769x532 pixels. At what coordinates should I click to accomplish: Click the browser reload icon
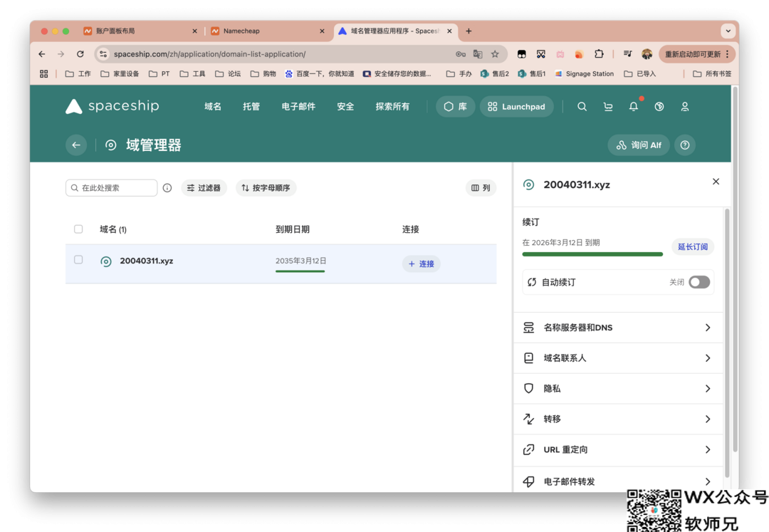coord(80,54)
